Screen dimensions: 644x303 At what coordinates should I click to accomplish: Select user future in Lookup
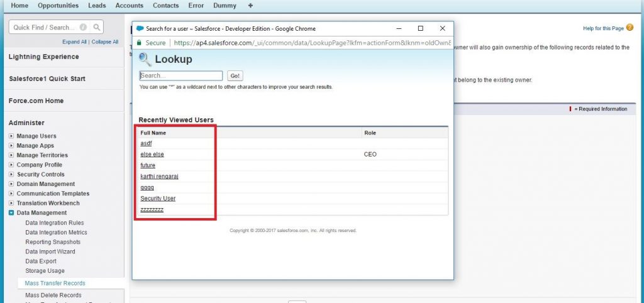click(148, 165)
